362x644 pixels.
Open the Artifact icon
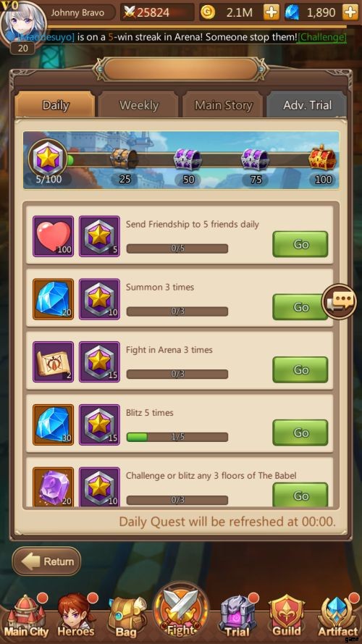(338, 617)
